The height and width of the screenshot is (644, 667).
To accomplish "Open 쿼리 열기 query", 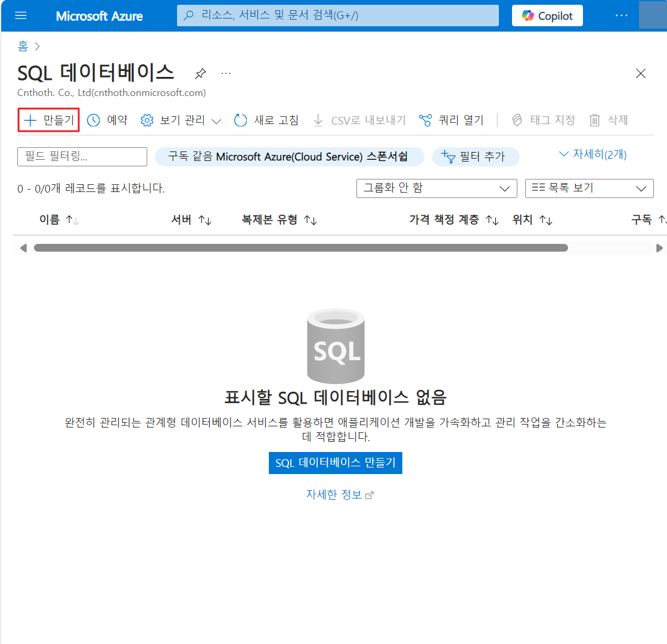I will tap(451, 120).
